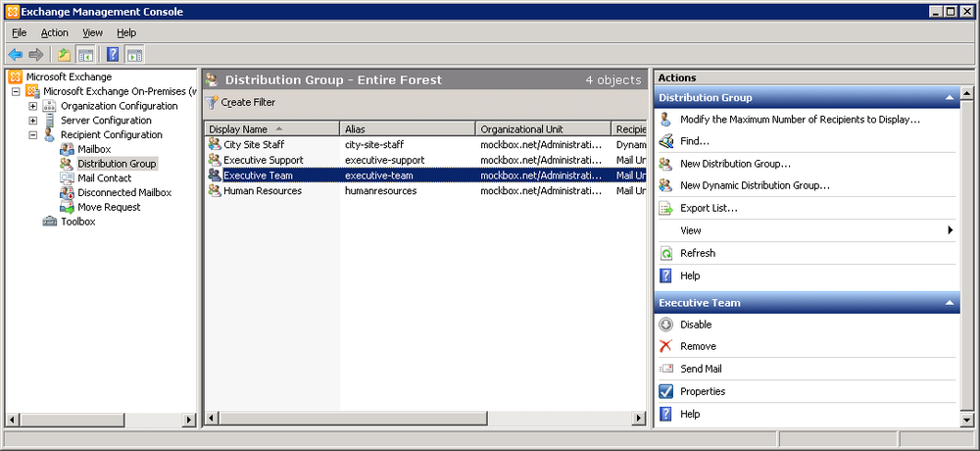Open the Help menu in menu bar
The width and height of the screenshot is (980, 451).
pyautogui.click(x=126, y=32)
